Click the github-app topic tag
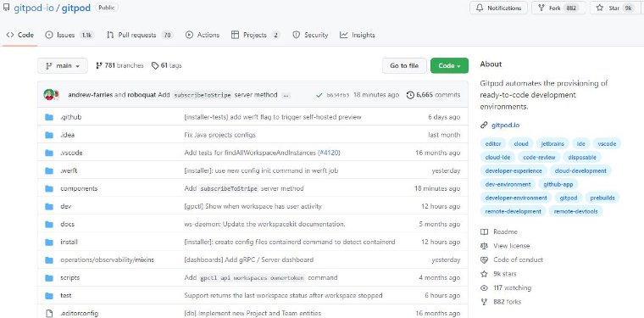The image size is (644, 318). [x=558, y=185]
